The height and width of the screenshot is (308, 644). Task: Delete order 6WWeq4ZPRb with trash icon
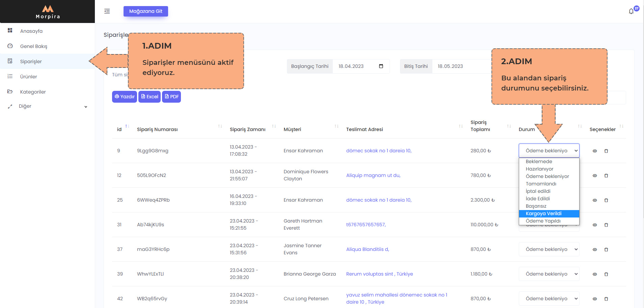click(x=606, y=200)
